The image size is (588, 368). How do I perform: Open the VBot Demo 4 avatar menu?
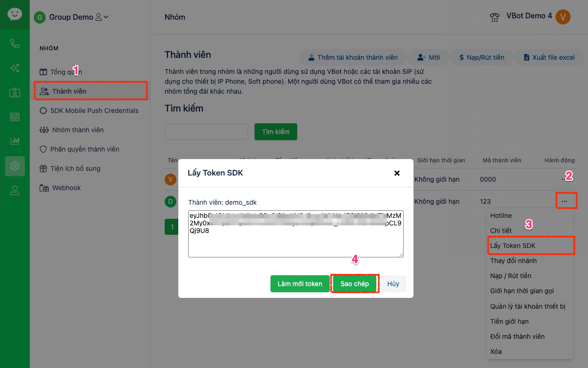point(563,17)
